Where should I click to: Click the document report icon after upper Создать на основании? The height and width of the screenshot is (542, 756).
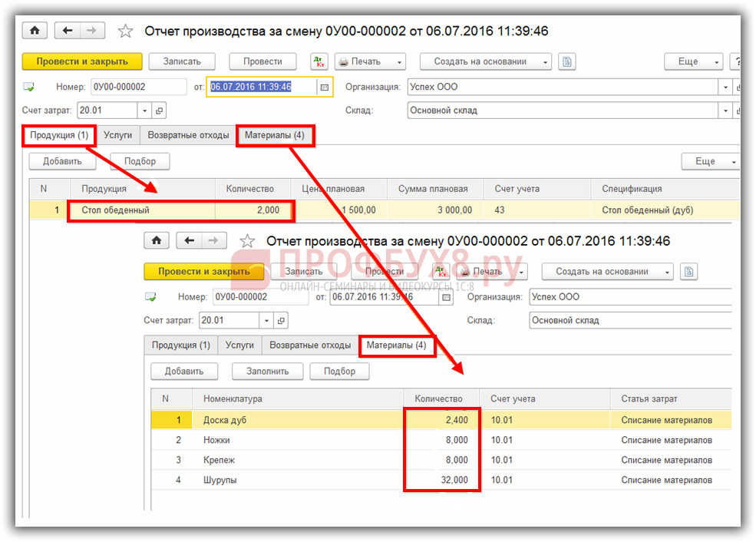[566, 61]
